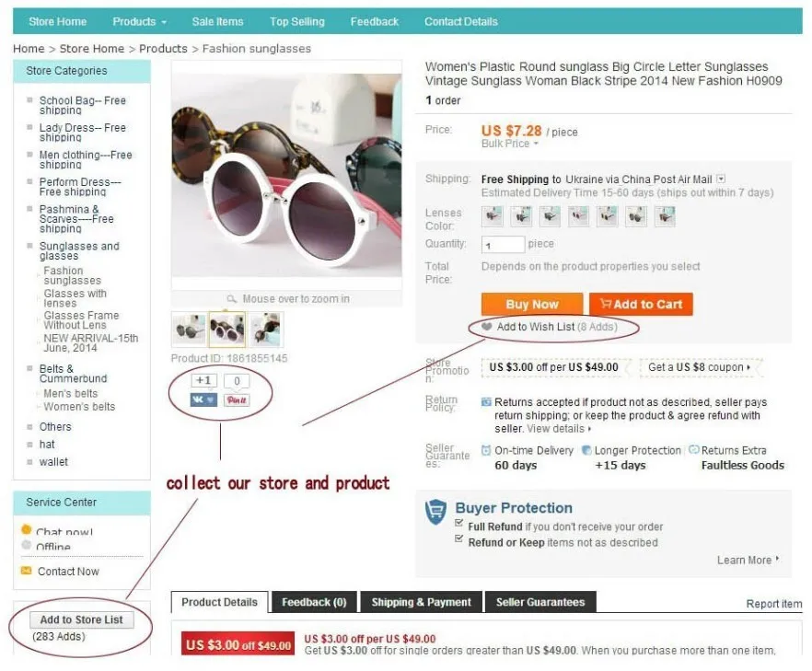Click into the Quantity input field
The width and height of the screenshot is (812, 671).
click(x=503, y=245)
